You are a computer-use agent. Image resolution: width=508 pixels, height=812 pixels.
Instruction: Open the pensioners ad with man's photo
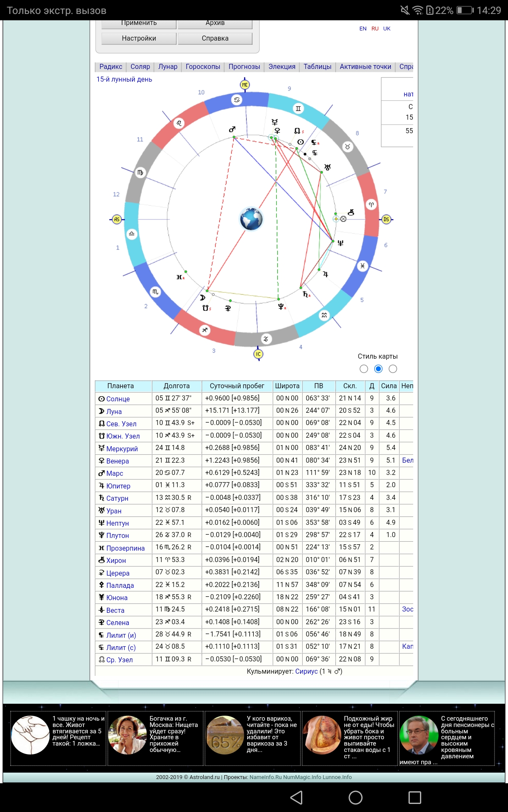[x=447, y=738]
